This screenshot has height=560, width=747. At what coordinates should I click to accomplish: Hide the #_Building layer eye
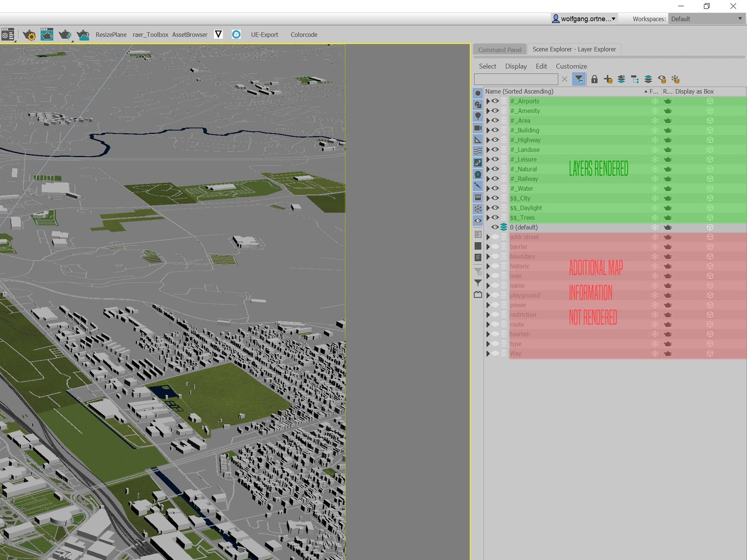tap(495, 130)
